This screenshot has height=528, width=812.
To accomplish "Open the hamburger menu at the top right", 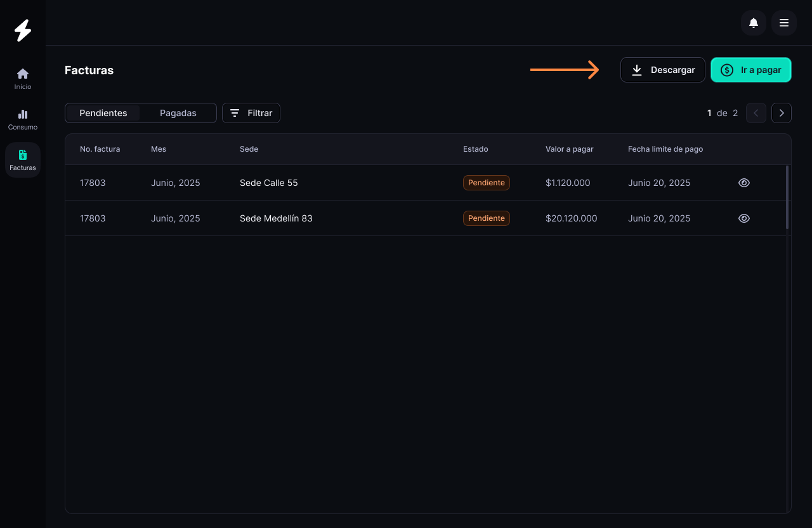I will (784, 23).
